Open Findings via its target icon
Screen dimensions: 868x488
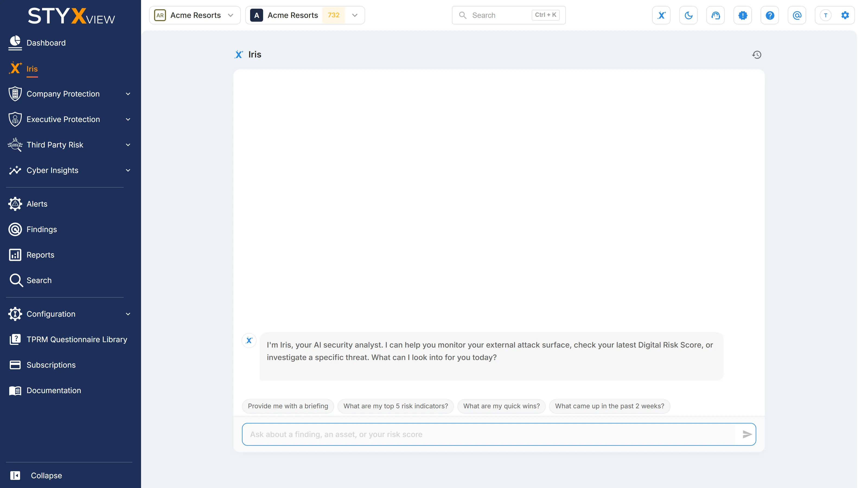tap(15, 229)
